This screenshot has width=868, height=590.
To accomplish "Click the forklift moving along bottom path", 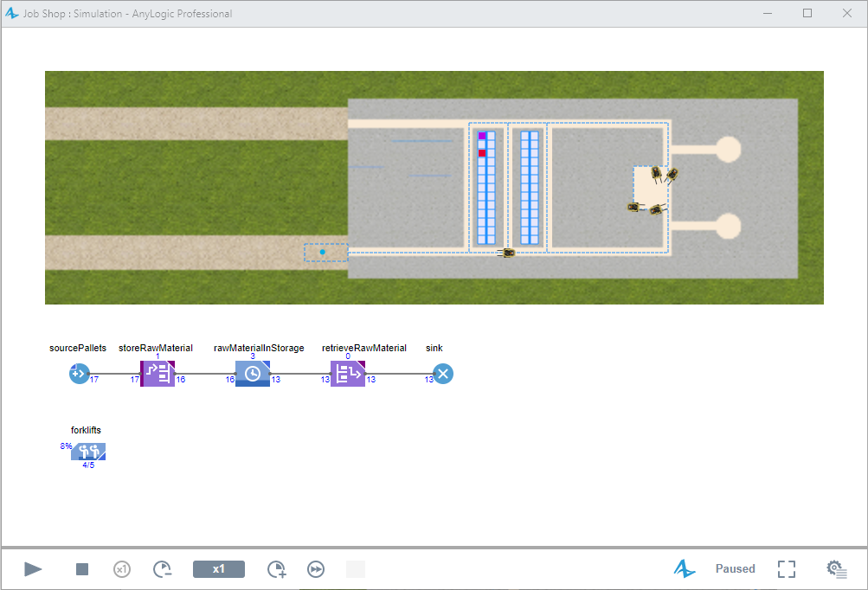I will point(507,253).
